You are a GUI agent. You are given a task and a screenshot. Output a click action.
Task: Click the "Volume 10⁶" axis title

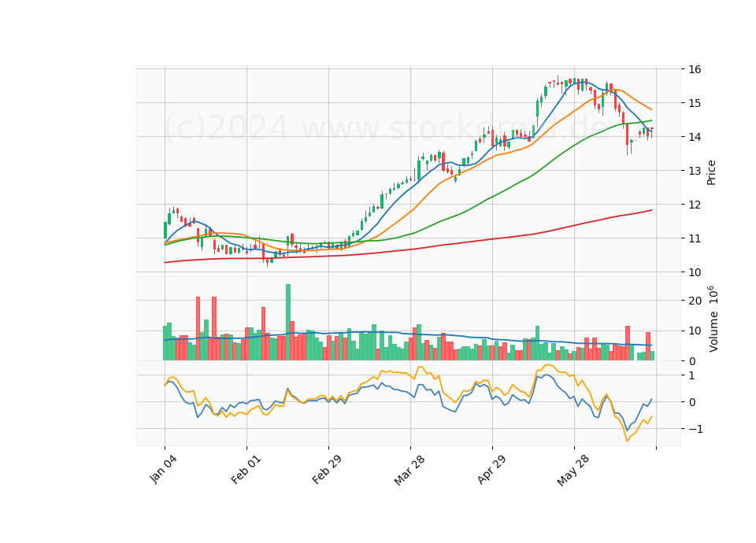click(712, 319)
